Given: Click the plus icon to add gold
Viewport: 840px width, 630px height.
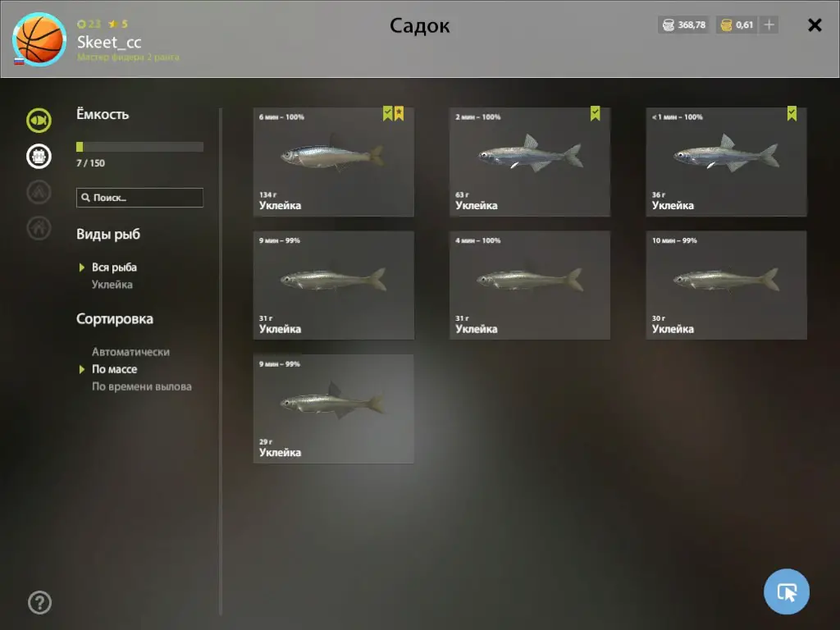Looking at the screenshot, I should 769,25.
